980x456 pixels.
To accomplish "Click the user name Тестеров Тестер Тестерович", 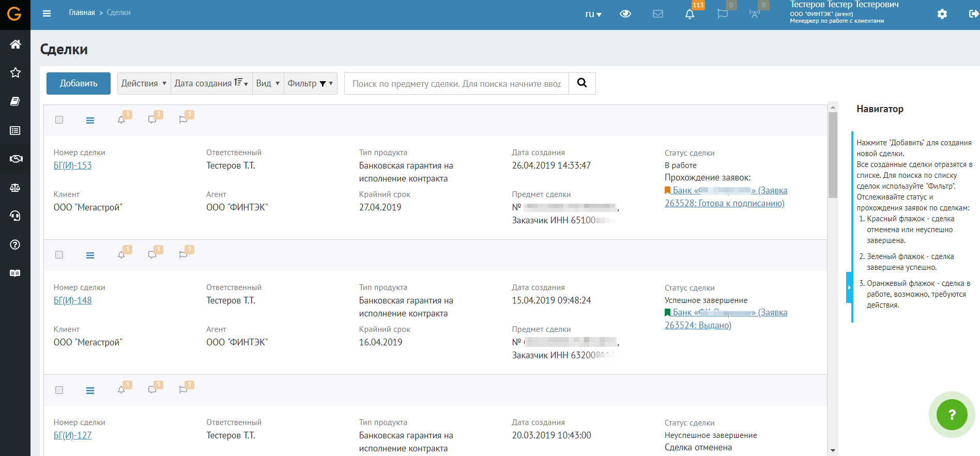I will [844, 5].
